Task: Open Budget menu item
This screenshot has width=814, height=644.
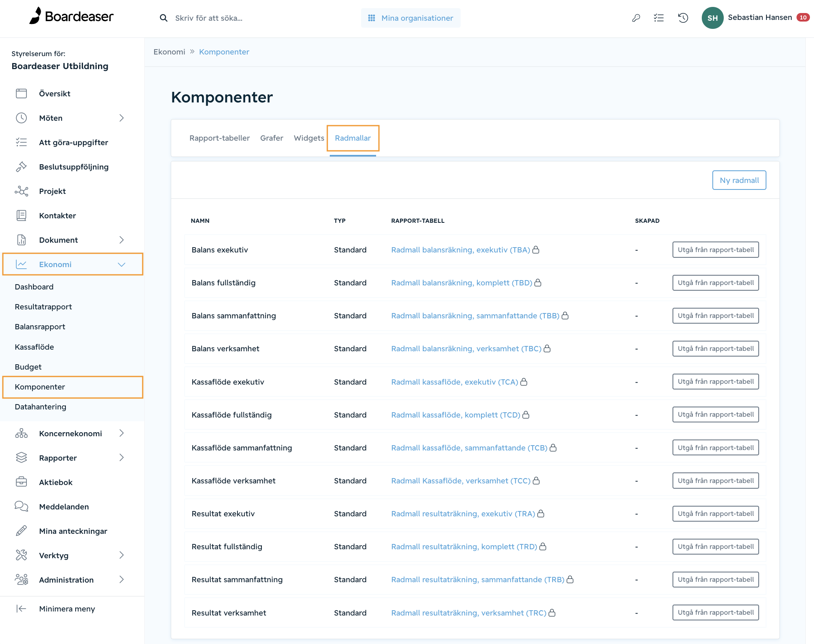Action: 28,367
